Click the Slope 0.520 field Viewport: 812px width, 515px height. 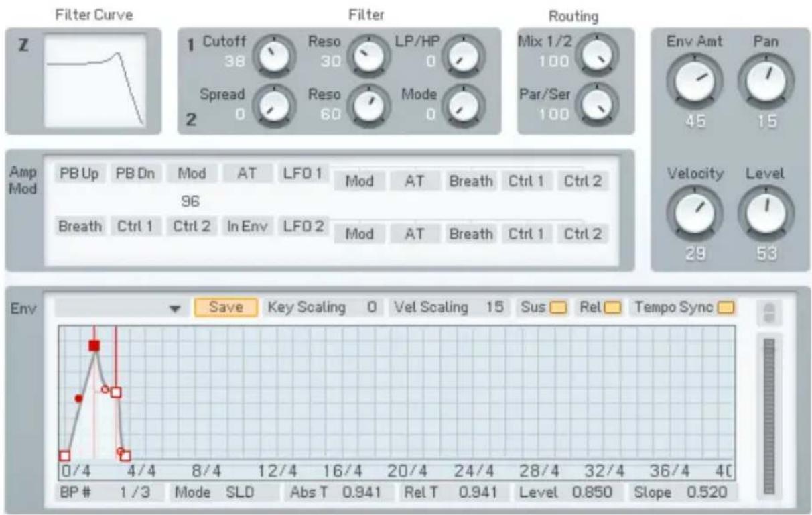point(682,493)
